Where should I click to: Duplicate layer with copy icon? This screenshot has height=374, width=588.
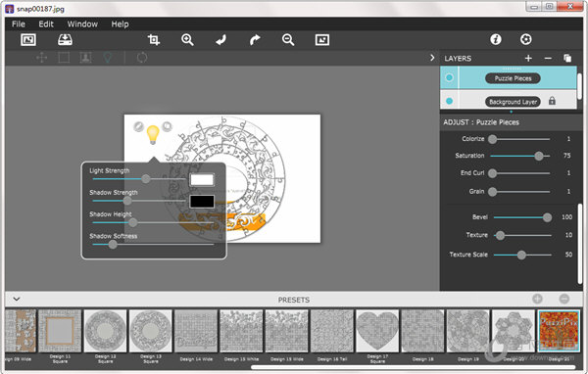point(567,58)
